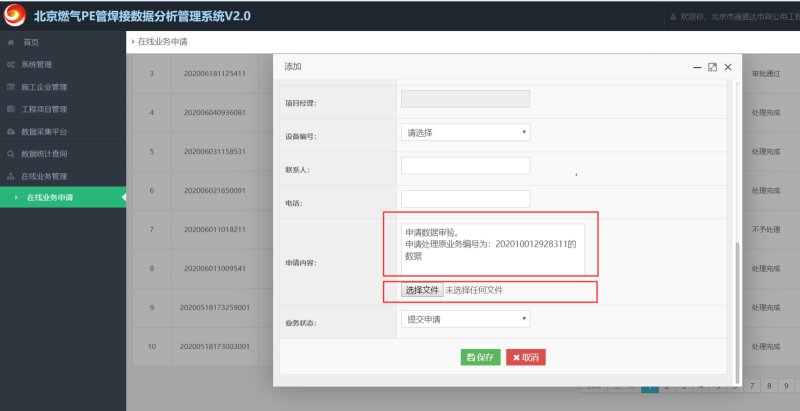Maximize the 添加 dialog window
The width and height of the screenshot is (800, 411).
(x=712, y=67)
